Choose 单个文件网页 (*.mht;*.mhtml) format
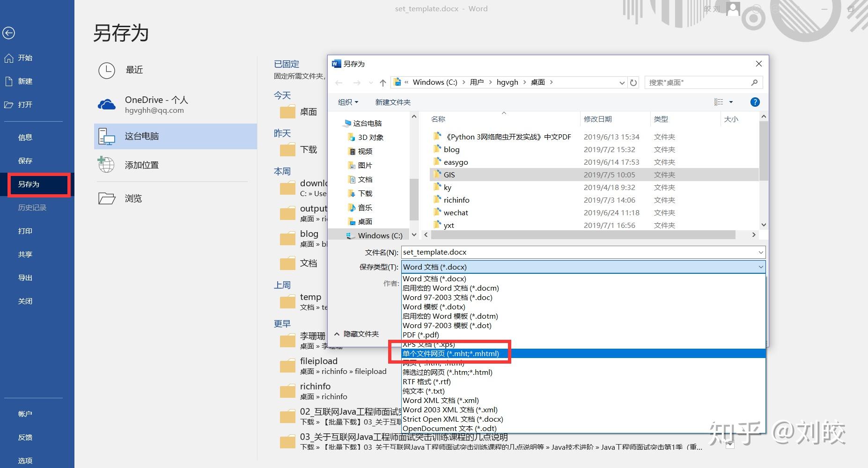868x468 pixels. pyautogui.click(x=583, y=354)
